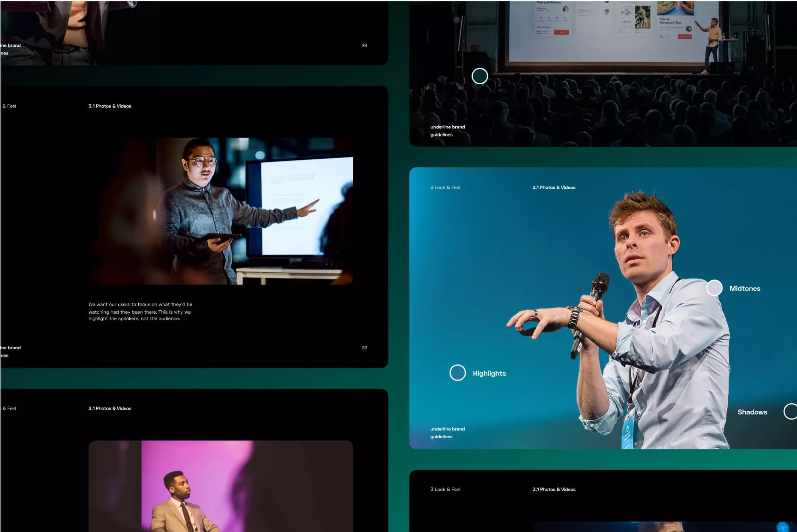The width and height of the screenshot is (797, 532).
Task: Click '3.1 Photos & Videos' heading on blue slide
Action: click(x=554, y=187)
